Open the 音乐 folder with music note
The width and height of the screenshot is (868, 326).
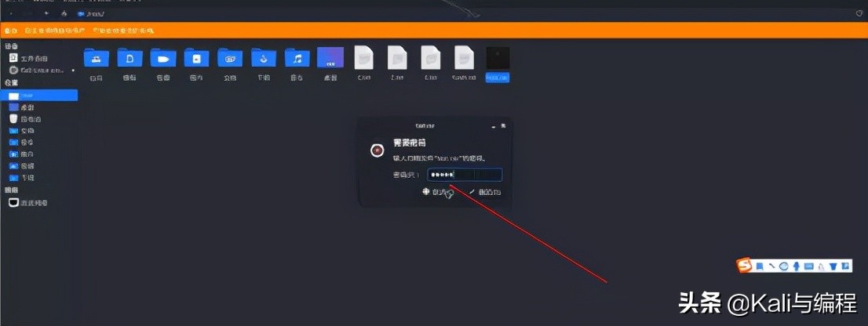pos(297,65)
